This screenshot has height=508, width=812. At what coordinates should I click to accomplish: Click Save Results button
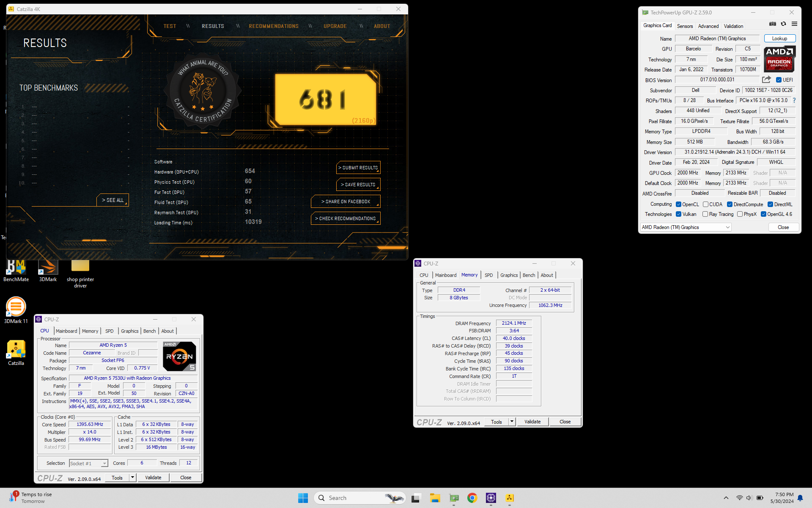(x=358, y=185)
